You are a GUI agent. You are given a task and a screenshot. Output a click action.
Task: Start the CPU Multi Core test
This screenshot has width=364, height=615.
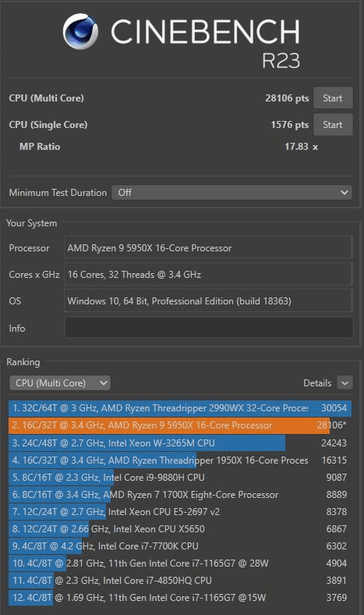click(333, 98)
